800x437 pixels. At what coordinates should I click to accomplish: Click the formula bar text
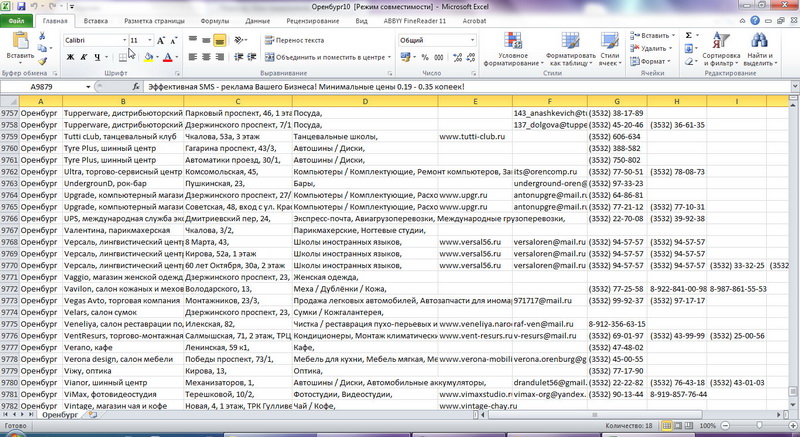click(306, 87)
